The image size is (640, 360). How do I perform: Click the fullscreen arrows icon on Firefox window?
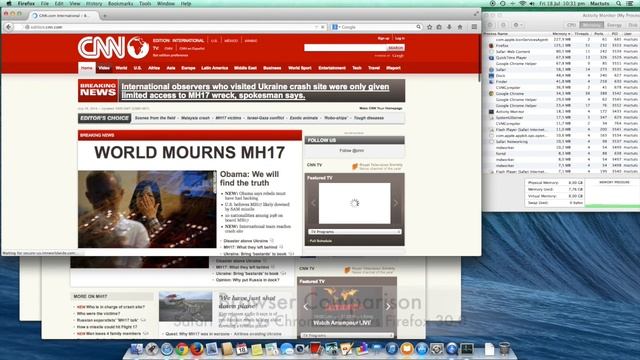pos(476,13)
